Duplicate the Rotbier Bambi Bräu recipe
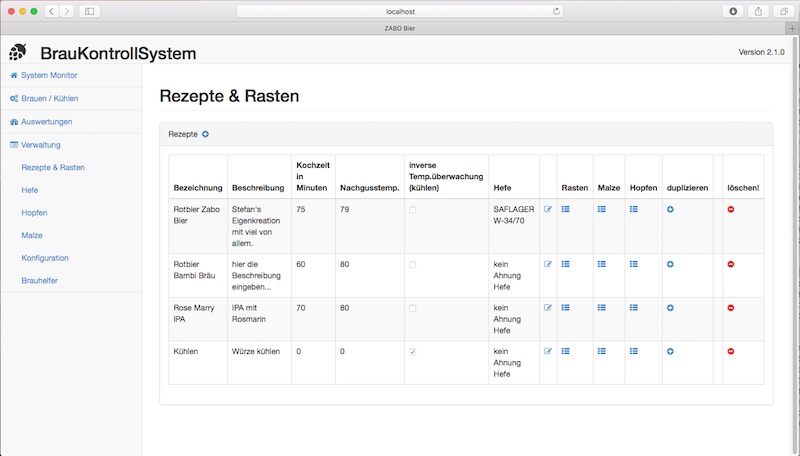This screenshot has height=456, width=800. 670,264
